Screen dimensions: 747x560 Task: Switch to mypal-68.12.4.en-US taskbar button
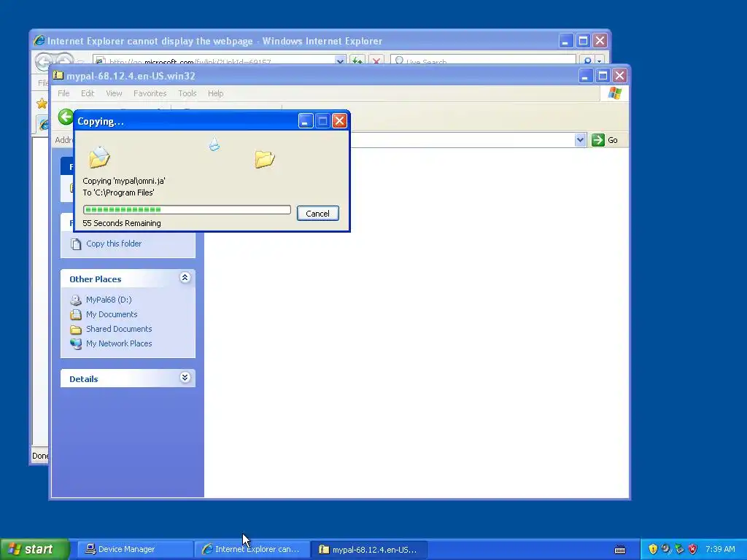pos(369,549)
